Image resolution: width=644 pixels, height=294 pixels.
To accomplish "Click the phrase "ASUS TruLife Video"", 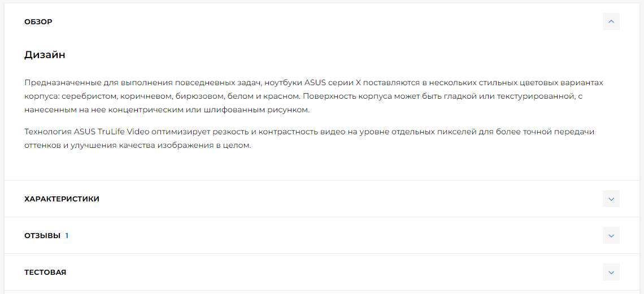I will click(107, 131).
